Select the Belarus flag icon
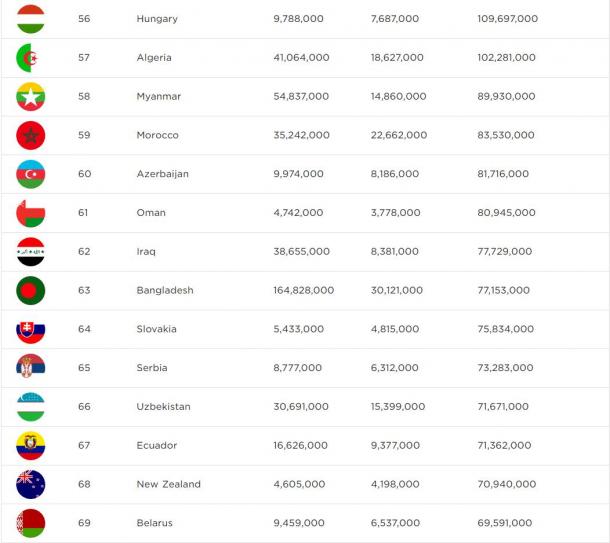This screenshot has height=543, width=610. pos(31,523)
